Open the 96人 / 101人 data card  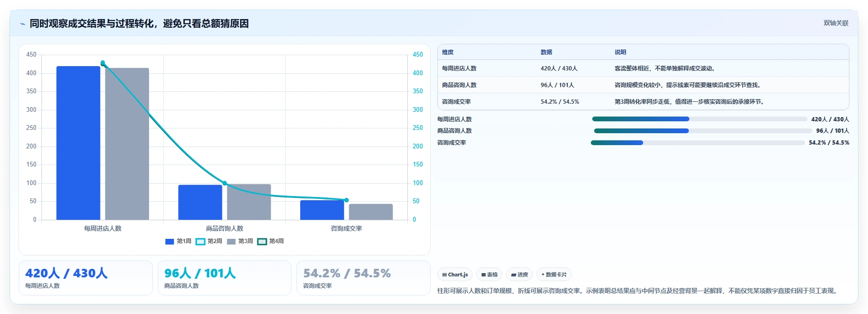point(224,278)
